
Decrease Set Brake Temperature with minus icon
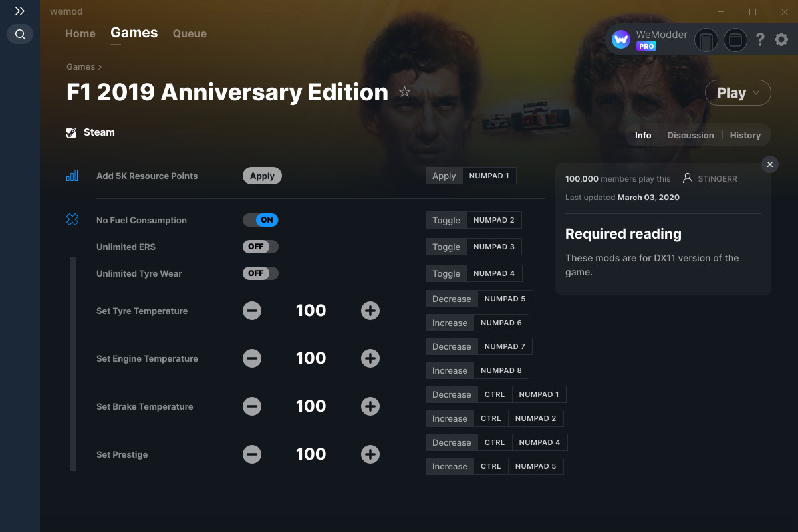(x=252, y=406)
